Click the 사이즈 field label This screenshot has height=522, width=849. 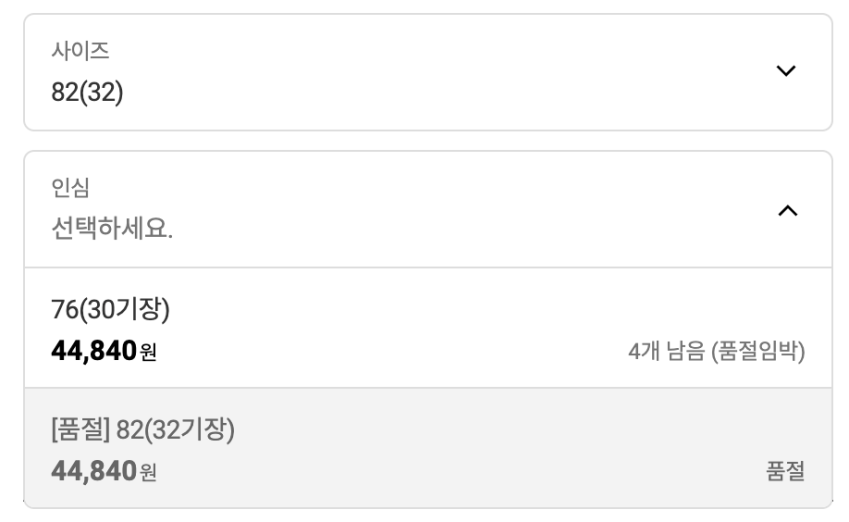[x=80, y=51]
